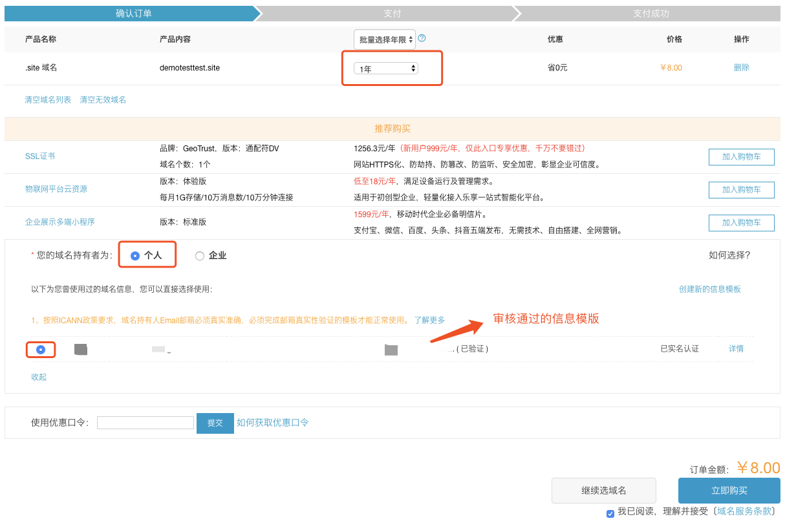796x532 pixels.
Task: Click the 使用优惠口令 input field
Action: tap(145, 423)
